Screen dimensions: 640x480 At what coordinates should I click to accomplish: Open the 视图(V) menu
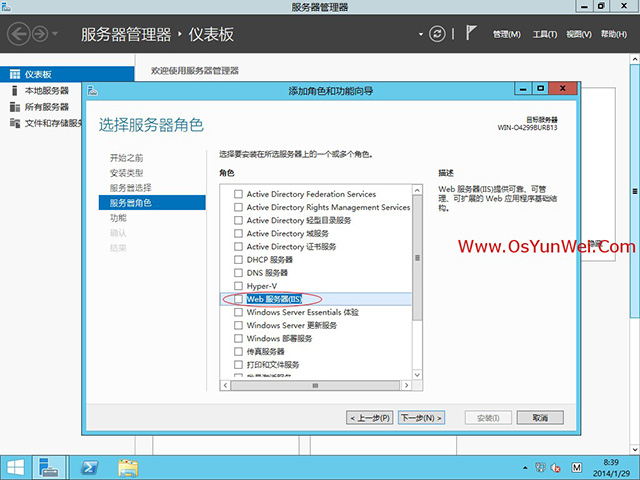[579, 34]
